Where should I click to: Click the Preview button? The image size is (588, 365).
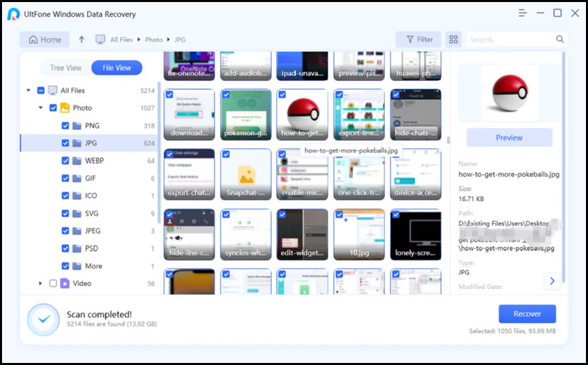pos(509,137)
